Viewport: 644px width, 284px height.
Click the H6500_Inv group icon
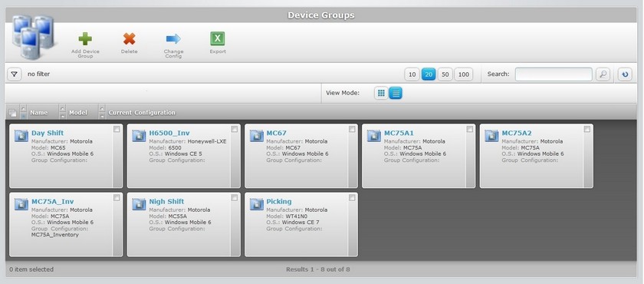(139, 136)
